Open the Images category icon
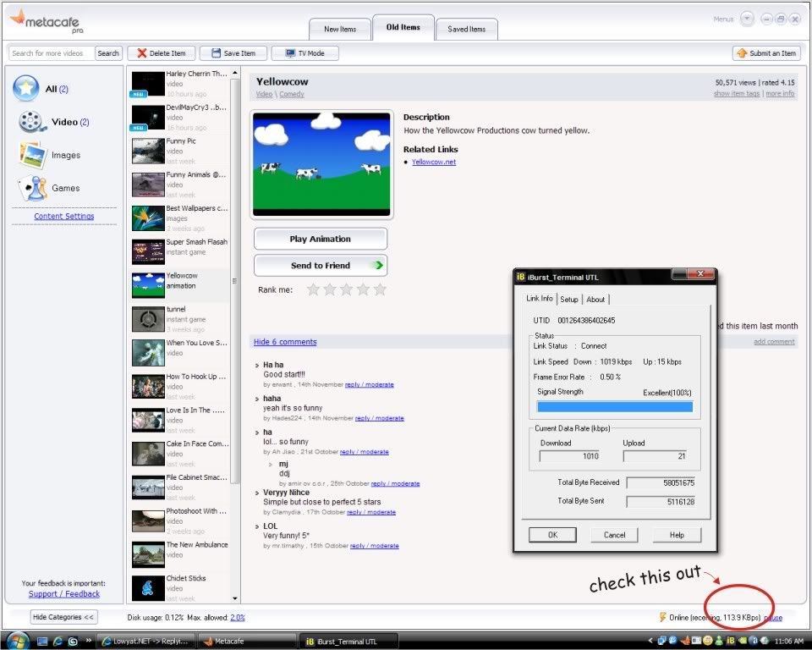 pyautogui.click(x=33, y=155)
